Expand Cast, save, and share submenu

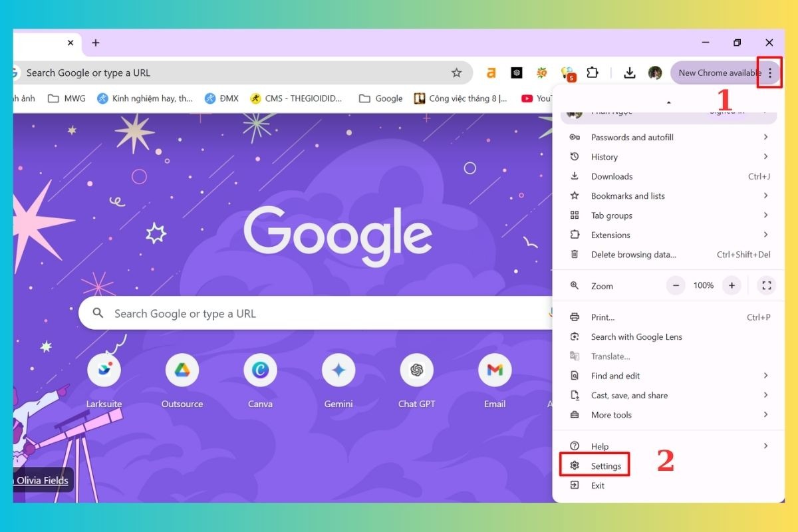click(668, 395)
